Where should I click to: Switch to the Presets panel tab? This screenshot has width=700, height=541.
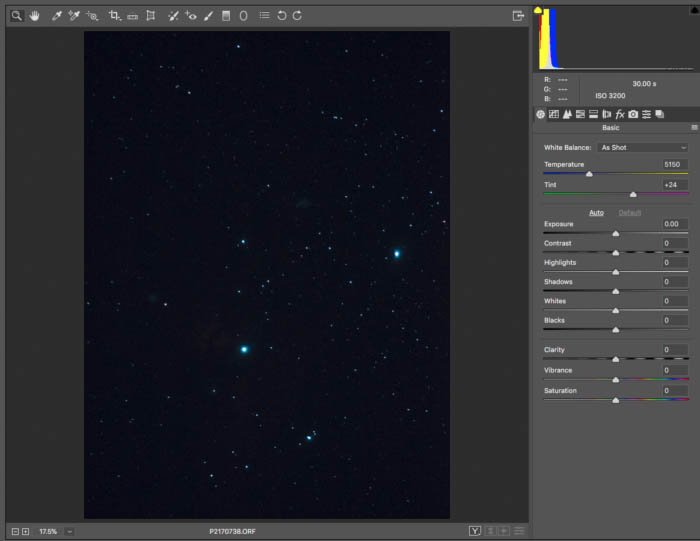pos(646,114)
